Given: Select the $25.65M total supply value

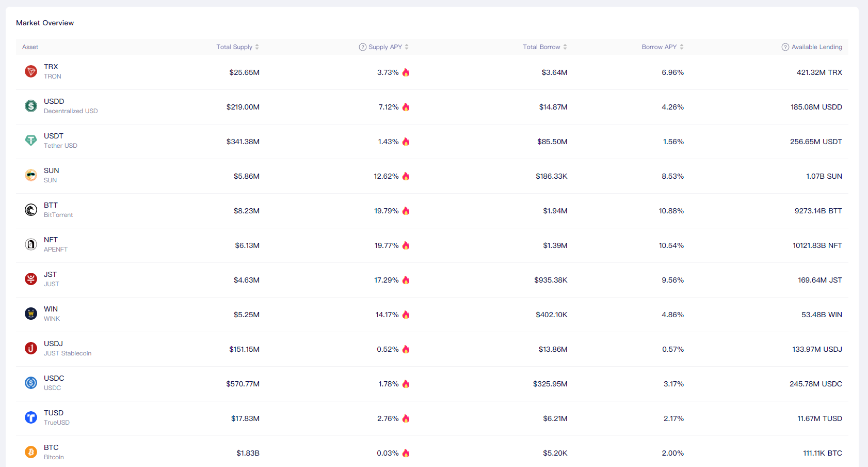Looking at the screenshot, I should [x=245, y=72].
